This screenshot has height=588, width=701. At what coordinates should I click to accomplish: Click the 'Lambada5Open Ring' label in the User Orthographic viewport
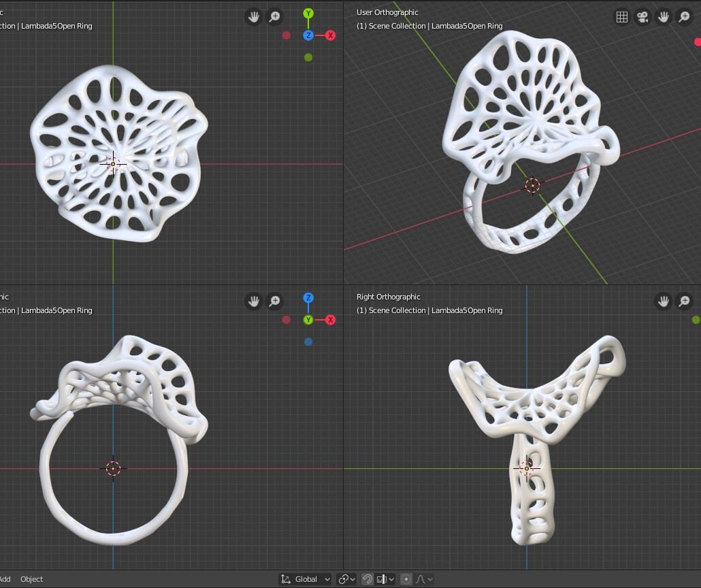tap(467, 26)
